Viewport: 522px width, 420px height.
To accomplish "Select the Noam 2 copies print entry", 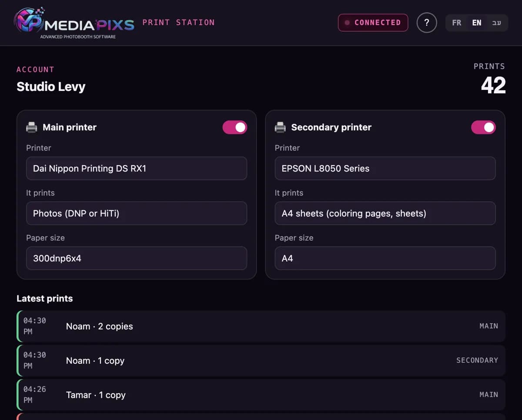I will [x=261, y=326].
